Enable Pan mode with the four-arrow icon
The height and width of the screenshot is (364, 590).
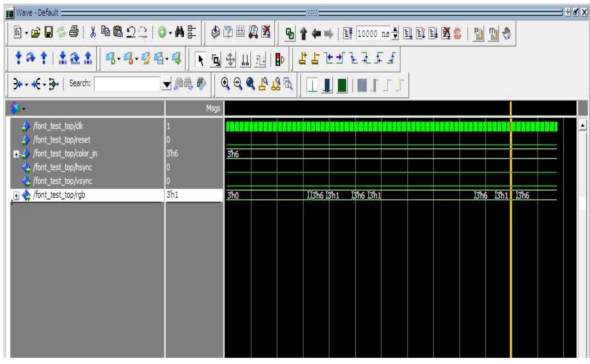230,60
